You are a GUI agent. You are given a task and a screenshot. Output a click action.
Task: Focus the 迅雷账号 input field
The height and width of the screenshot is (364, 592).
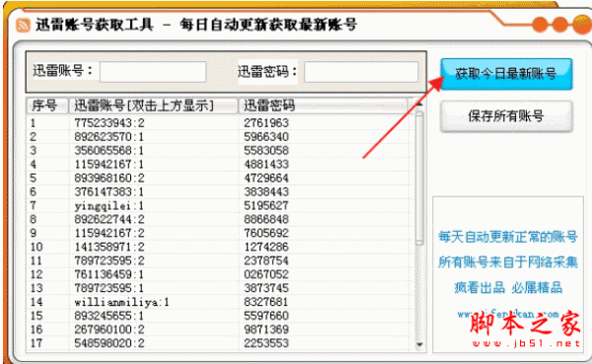153,72
